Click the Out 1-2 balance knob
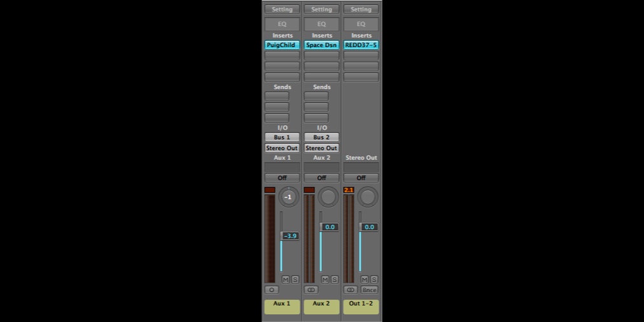This screenshot has height=322, width=644. click(x=368, y=197)
